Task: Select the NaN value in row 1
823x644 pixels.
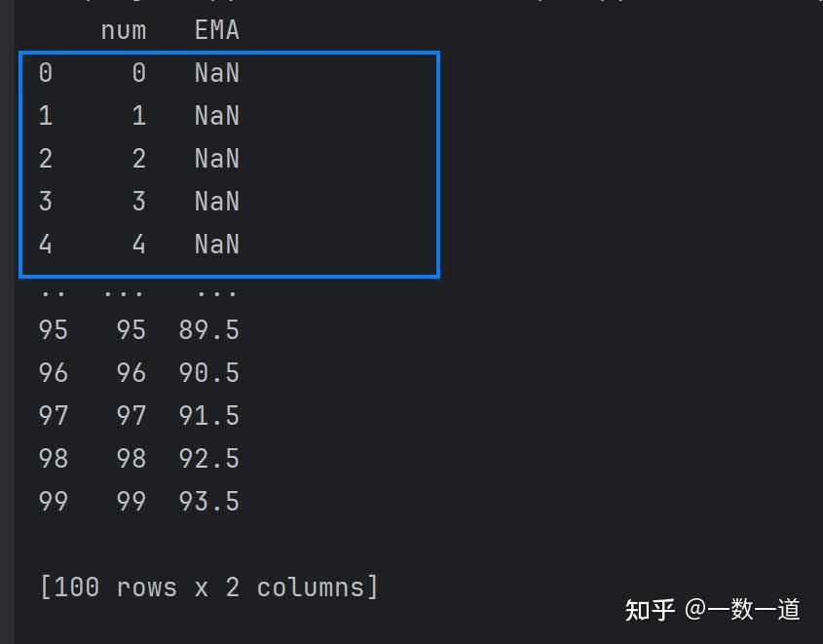Action: pyautogui.click(x=216, y=116)
